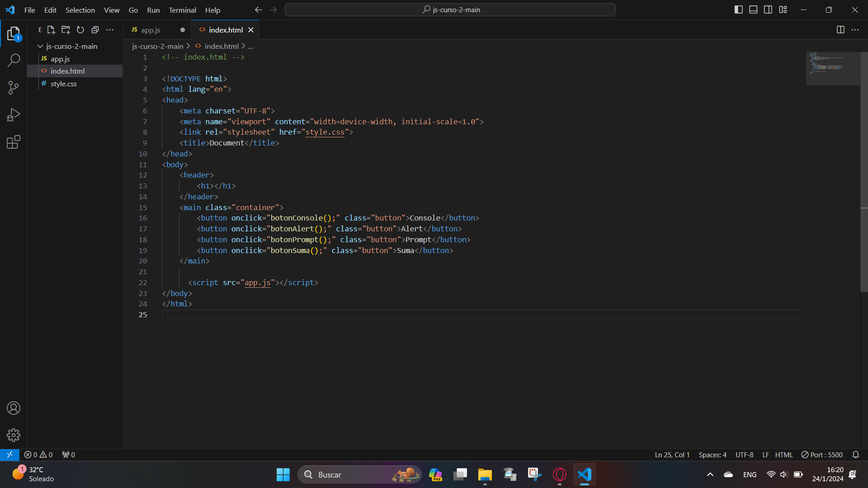Create a new file in Explorer
The image size is (868, 488).
51,30
